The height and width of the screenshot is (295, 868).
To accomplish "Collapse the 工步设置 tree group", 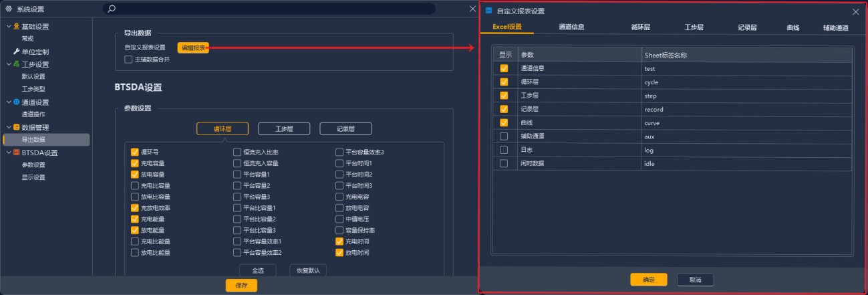I will coord(9,64).
